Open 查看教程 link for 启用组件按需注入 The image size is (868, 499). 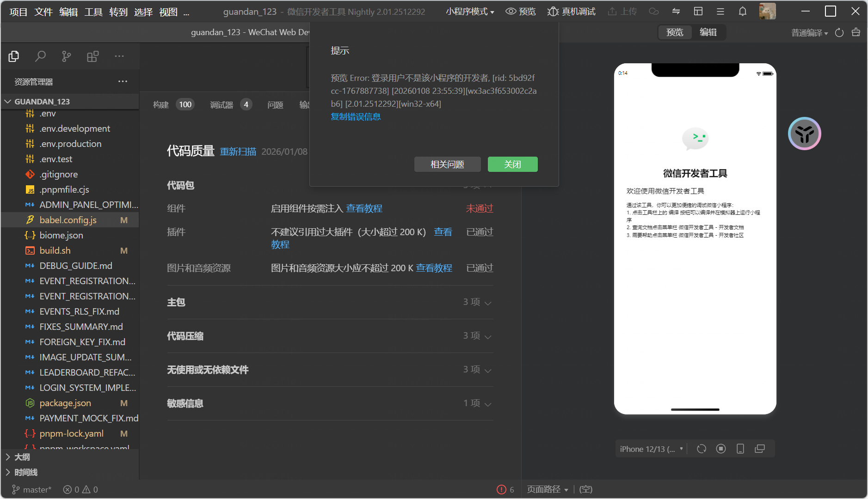click(364, 208)
